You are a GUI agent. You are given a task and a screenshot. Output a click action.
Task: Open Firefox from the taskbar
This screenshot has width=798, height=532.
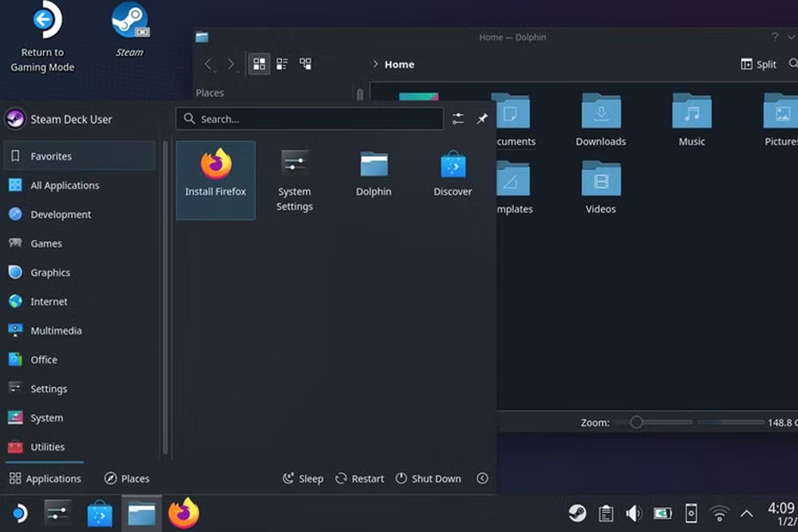(184, 513)
